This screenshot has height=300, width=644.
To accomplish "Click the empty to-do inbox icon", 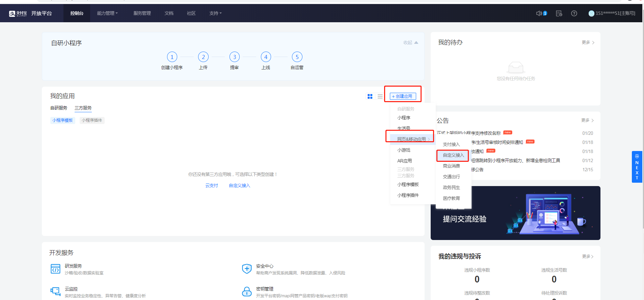I will pyautogui.click(x=516, y=67).
